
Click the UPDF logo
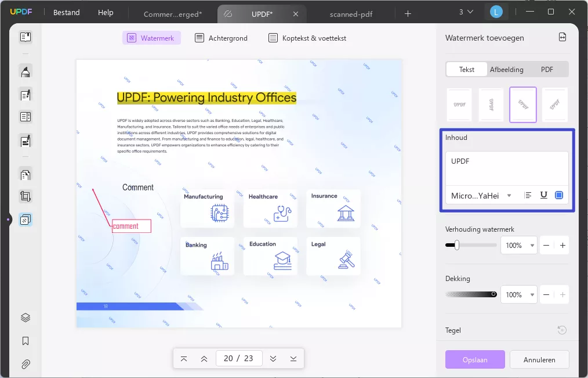click(21, 12)
